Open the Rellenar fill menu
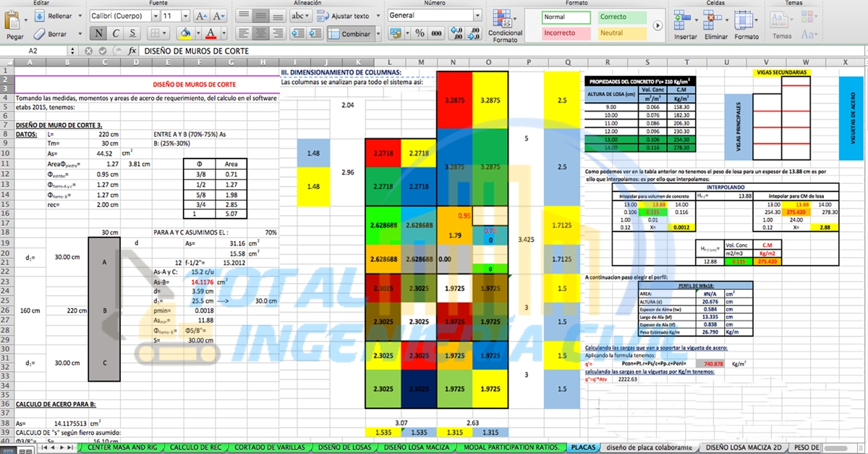868x454 pixels. tap(60, 15)
